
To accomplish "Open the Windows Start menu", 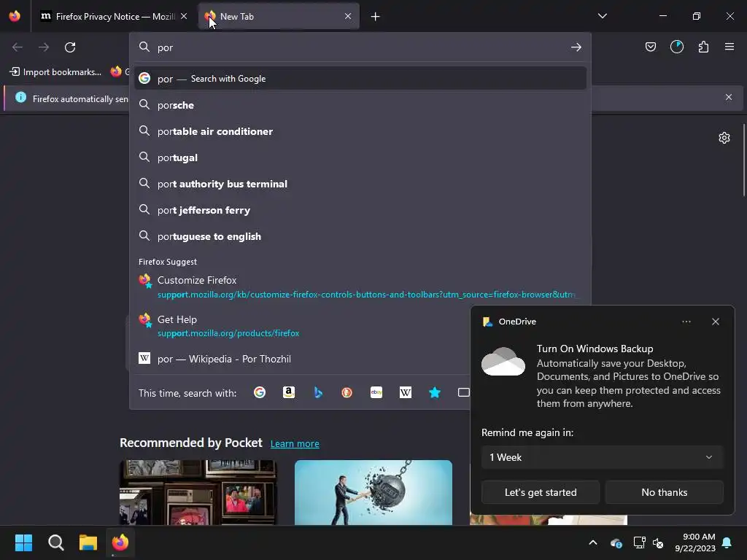I will click(23, 542).
